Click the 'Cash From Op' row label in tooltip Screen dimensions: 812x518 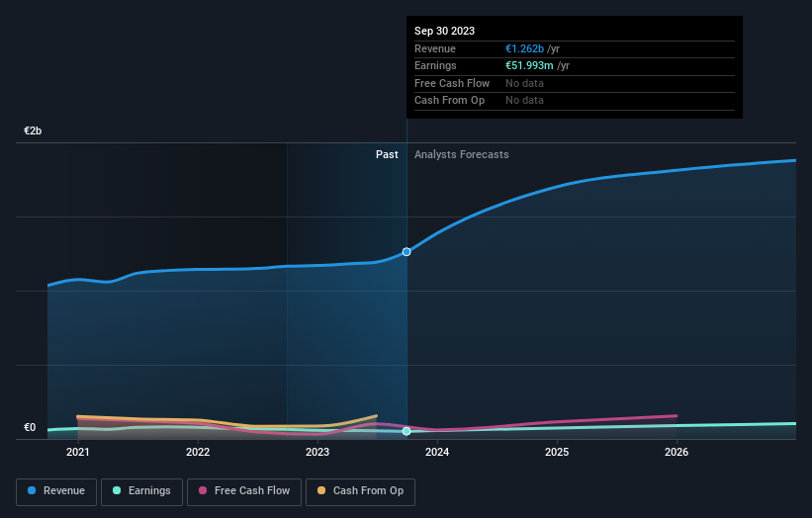[449, 101]
